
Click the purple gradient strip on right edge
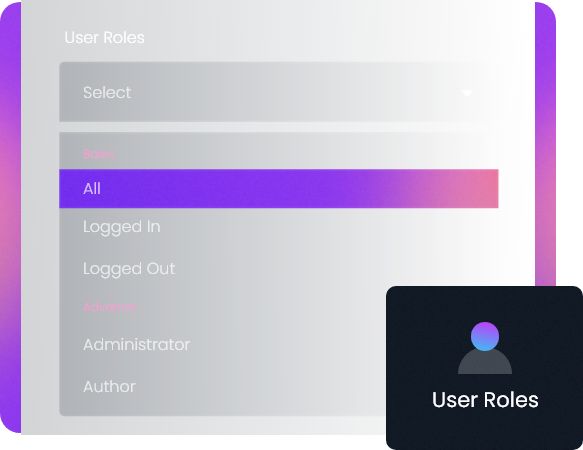click(x=545, y=144)
